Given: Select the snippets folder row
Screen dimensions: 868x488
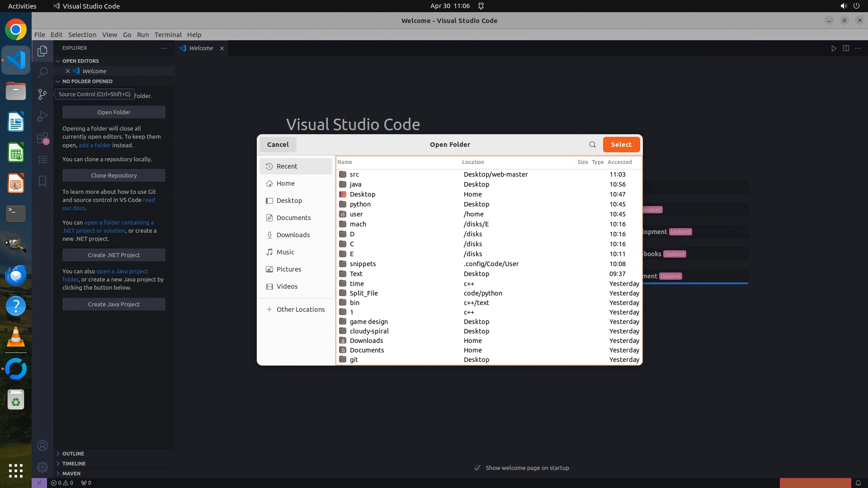Looking at the screenshot, I should click(363, 264).
